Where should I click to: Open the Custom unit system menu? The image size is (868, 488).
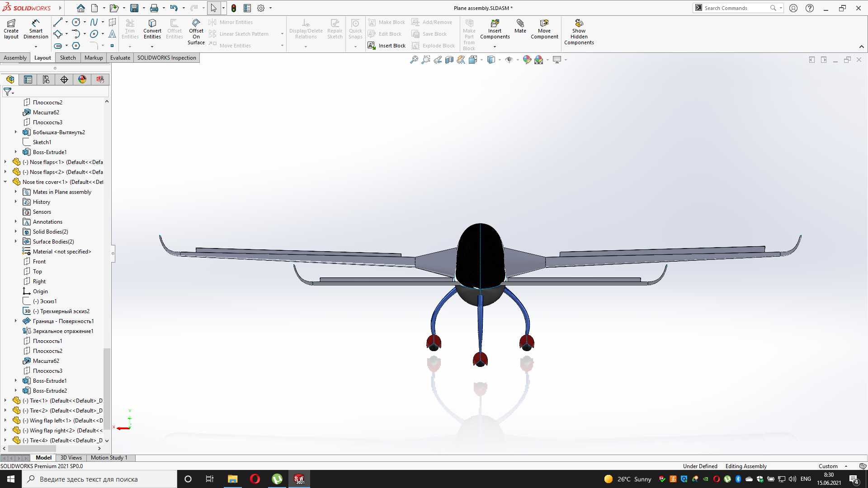pyautogui.click(x=833, y=466)
